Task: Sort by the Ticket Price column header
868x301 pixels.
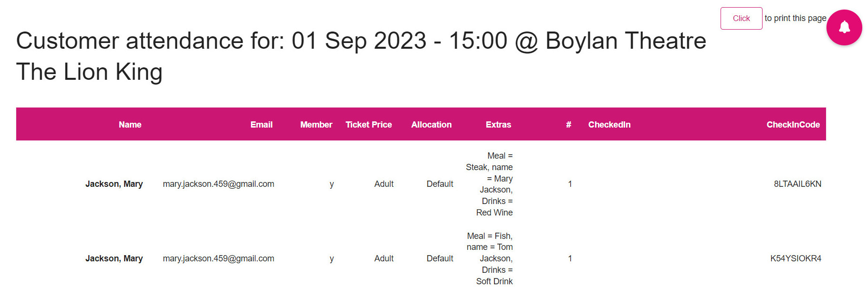Action: pyautogui.click(x=368, y=124)
